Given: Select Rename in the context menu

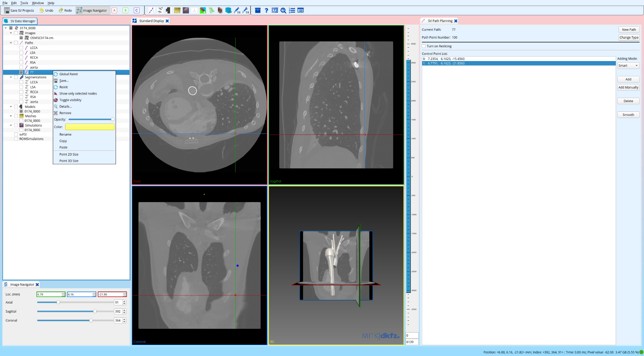Looking at the screenshot, I should click(x=65, y=134).
